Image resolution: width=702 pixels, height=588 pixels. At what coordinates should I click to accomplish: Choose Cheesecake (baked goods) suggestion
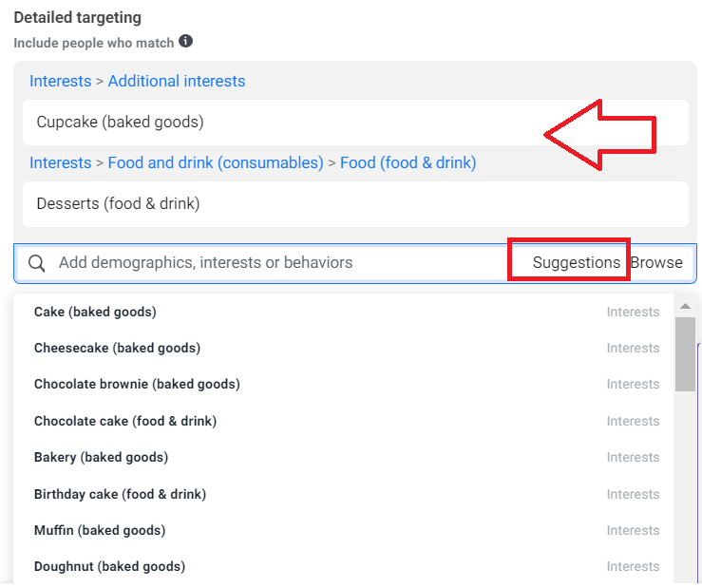[343, 348]
